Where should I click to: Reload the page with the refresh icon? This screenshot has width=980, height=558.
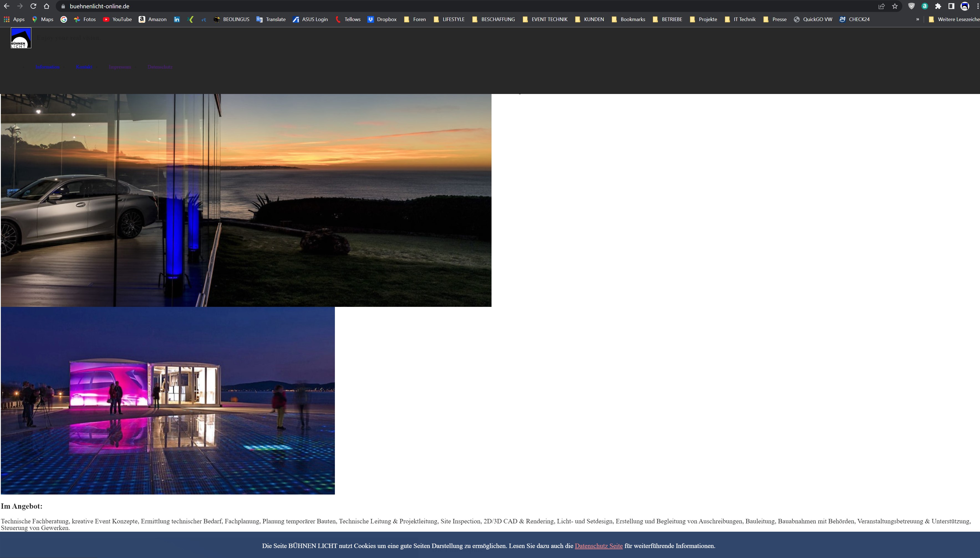pyautogui.click(x=33, y=6)
